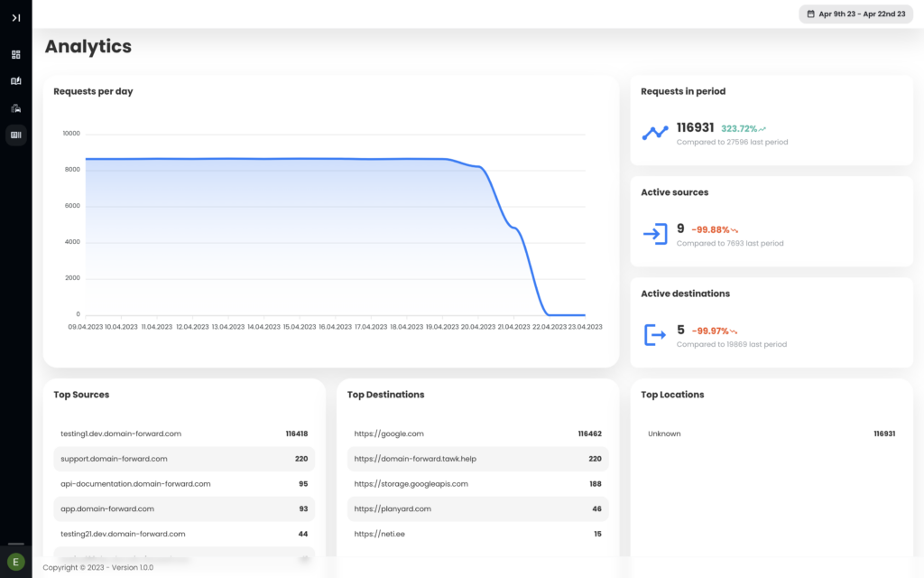
Task: Click the requests trend line icon
Action: [x=655, y=133]
